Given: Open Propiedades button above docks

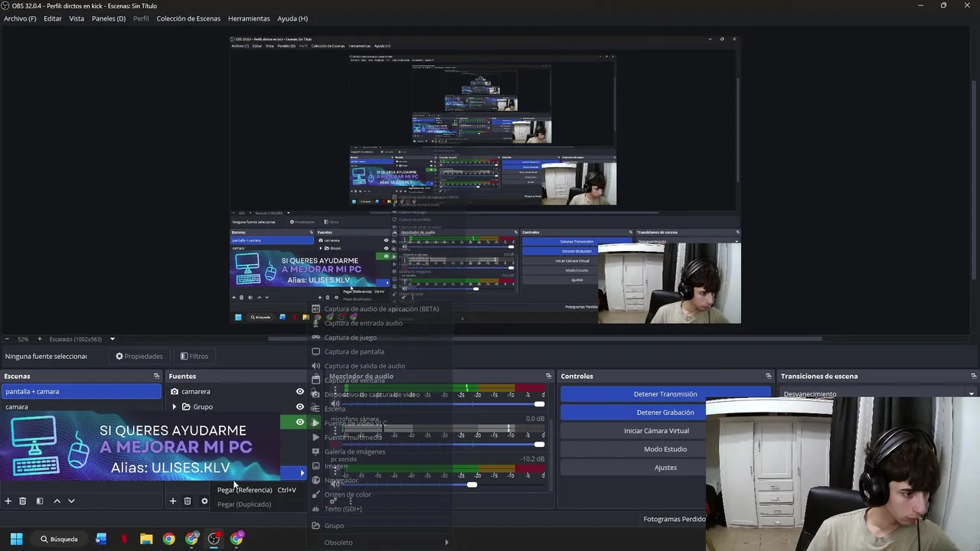Looking at the screenshot, I should pyautogui.click(x=139, y=357).
